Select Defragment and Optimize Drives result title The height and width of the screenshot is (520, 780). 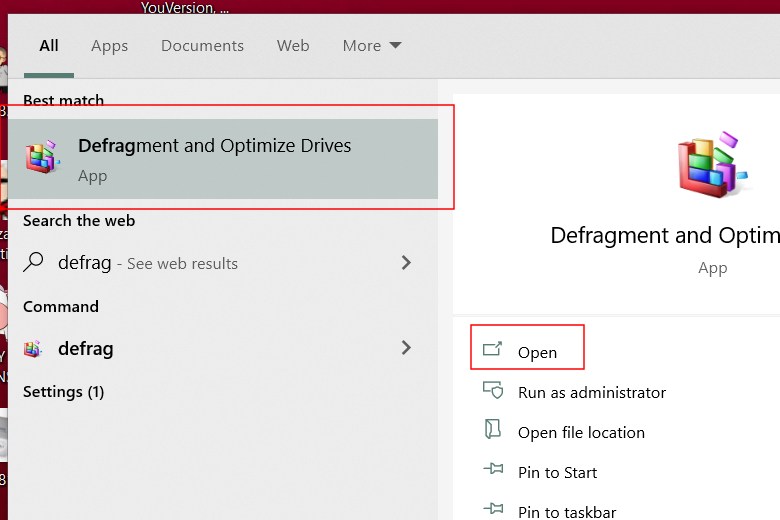point(214,146)
